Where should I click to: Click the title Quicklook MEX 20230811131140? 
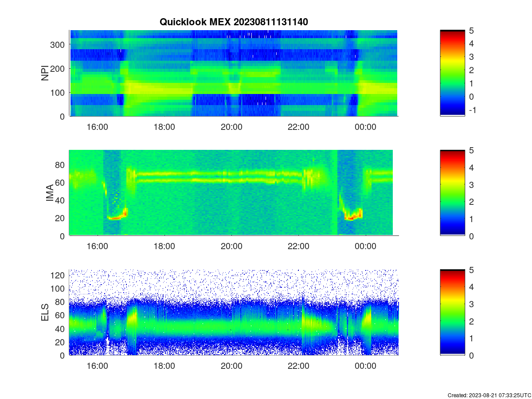point(234,22)
